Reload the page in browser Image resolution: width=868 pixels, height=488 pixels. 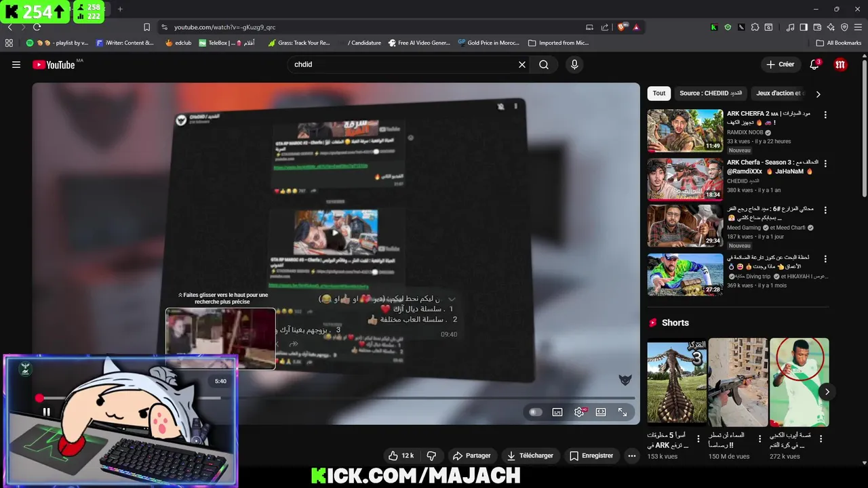(37, 27)
